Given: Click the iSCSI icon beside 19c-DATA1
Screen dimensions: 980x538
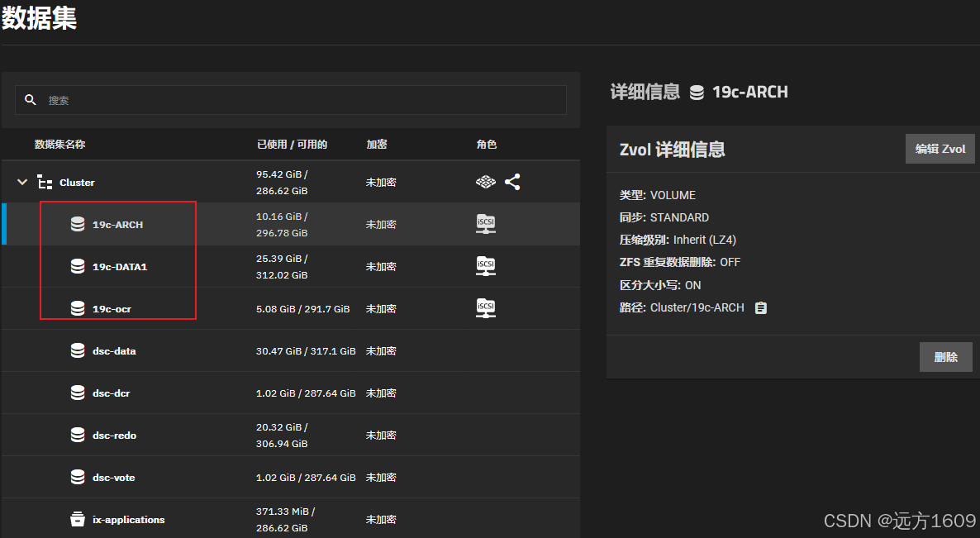Looking at the screenshot, I should click(x=485, y=265).
